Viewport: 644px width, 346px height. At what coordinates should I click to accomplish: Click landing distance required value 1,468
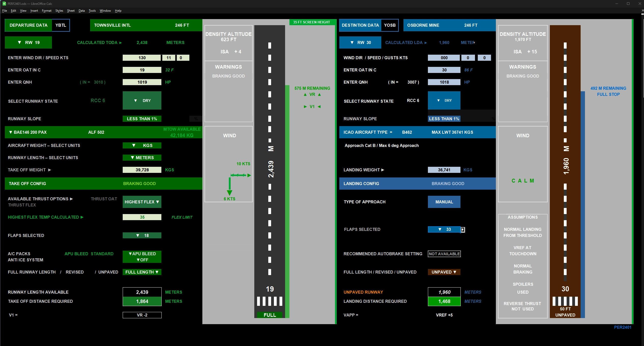pyautogui.click(x=444, y=301)
